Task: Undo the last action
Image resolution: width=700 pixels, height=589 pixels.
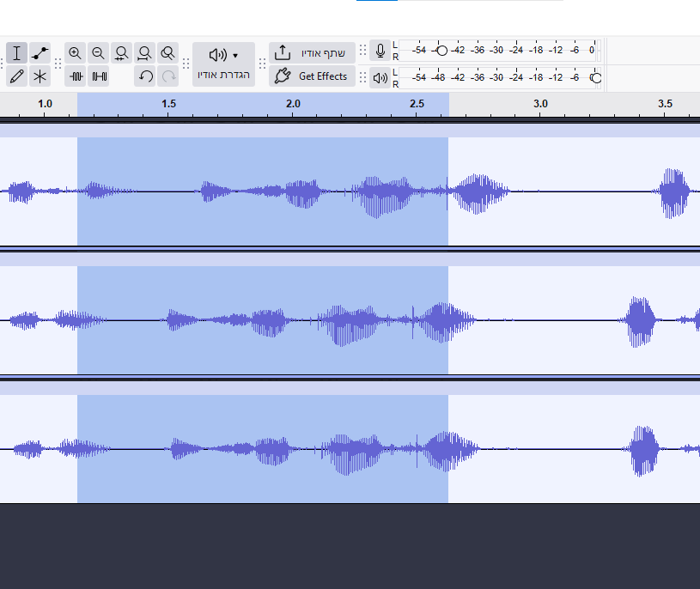Action: pyautogui.click(x=145, y=76)
